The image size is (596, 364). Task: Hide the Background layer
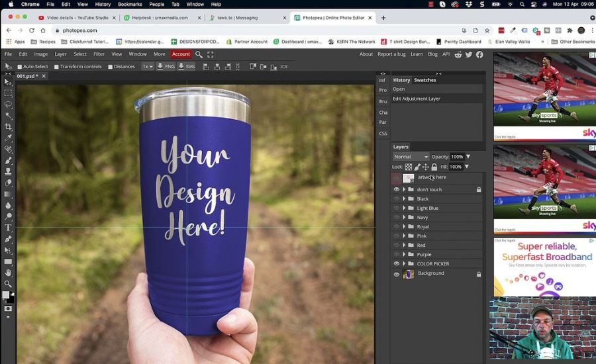click(x=397, y=274)
